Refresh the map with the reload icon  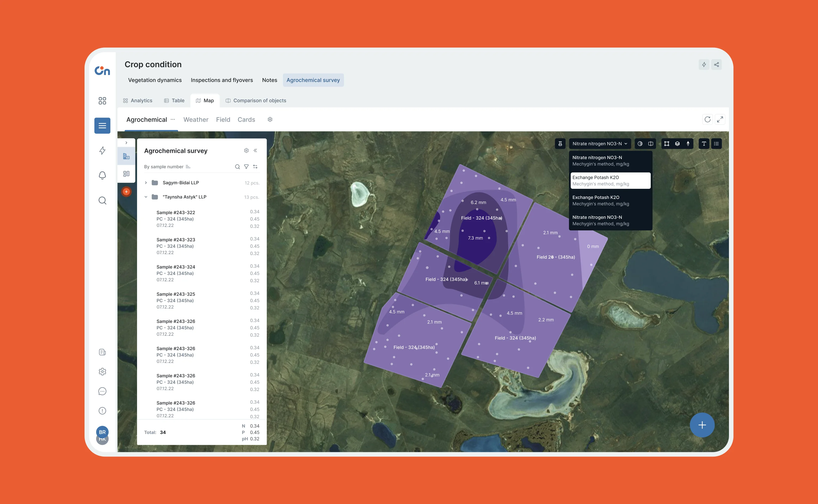coord(707,119)
